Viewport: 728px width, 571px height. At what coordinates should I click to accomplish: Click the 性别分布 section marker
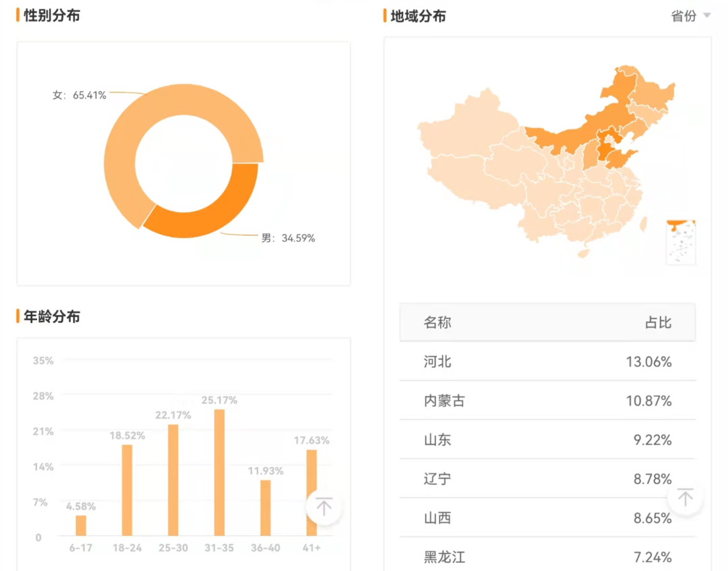click(x=17, y=15)
